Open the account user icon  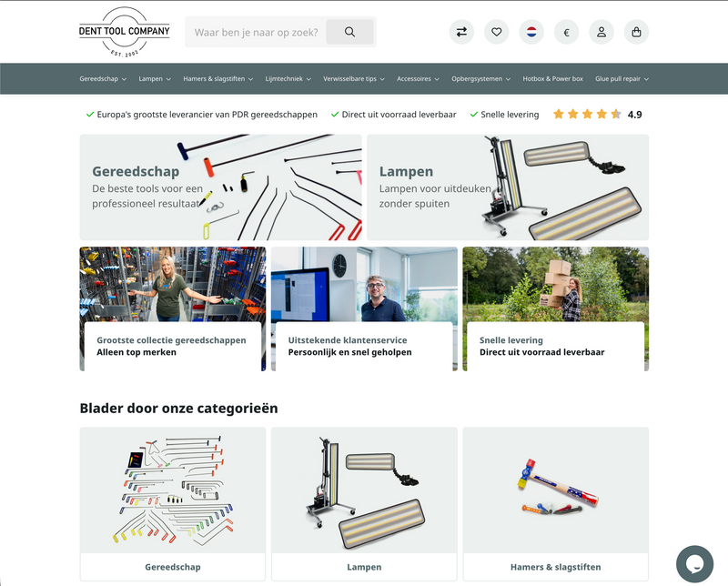602,32
